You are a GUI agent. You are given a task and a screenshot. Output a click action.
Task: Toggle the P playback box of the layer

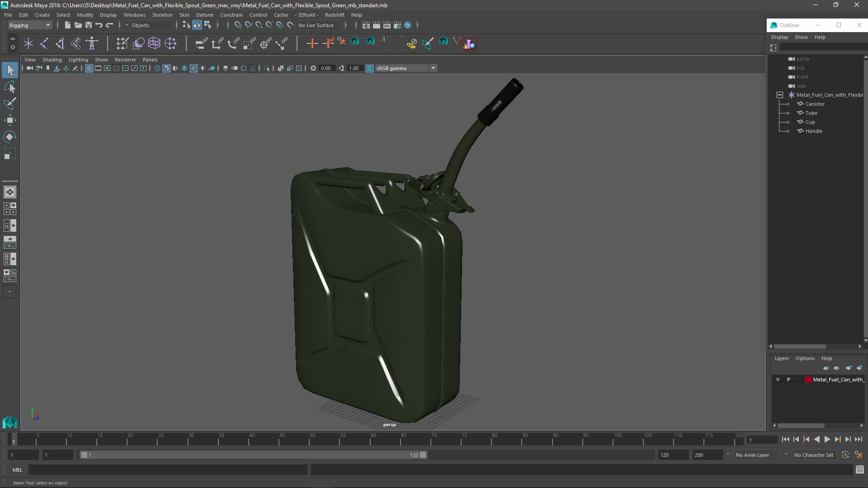[788, 380]
